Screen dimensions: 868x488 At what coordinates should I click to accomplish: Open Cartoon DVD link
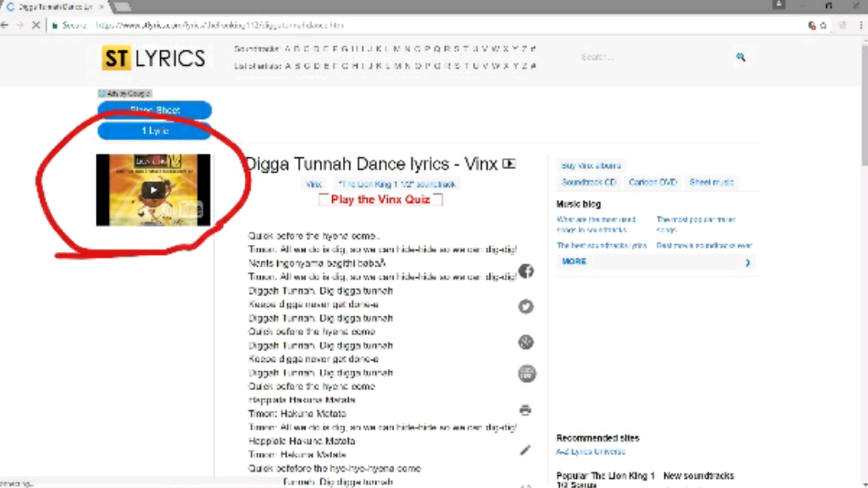coord(653,182)
